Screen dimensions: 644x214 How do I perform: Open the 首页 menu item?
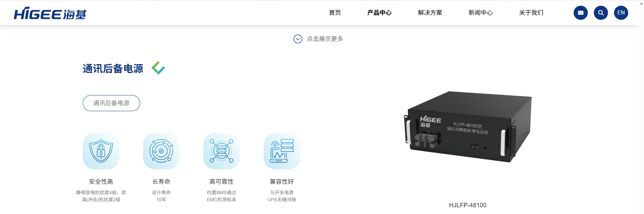point(335,13)
